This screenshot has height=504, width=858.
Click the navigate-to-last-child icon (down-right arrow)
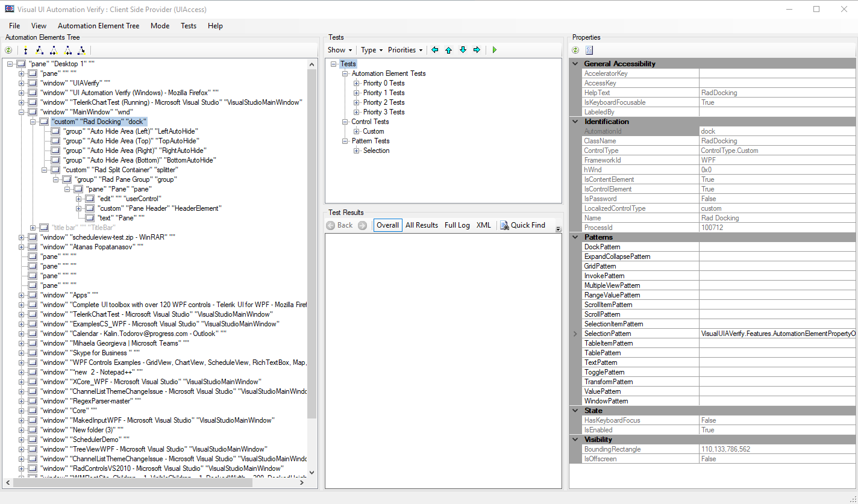[81, 51]
